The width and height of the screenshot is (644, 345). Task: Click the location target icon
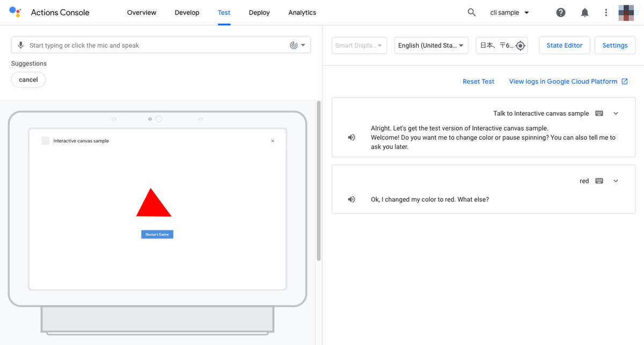[x=519, y=46]
